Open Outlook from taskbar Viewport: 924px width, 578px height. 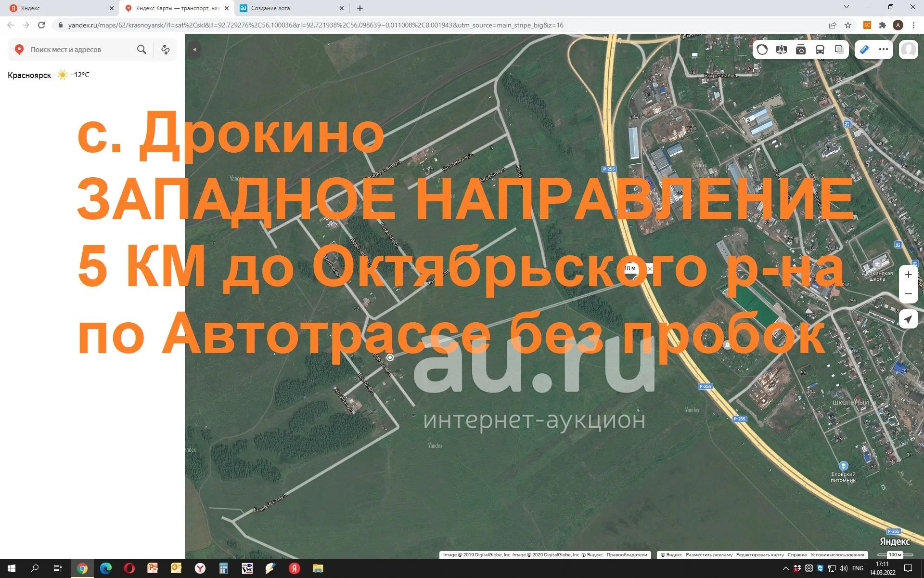click(x=177, y=568)
